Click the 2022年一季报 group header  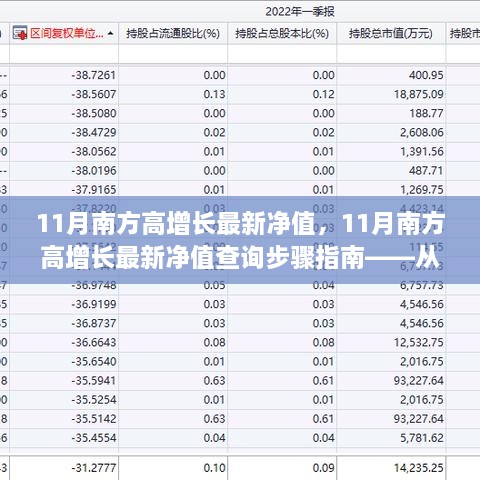click(x=300, y=12)
